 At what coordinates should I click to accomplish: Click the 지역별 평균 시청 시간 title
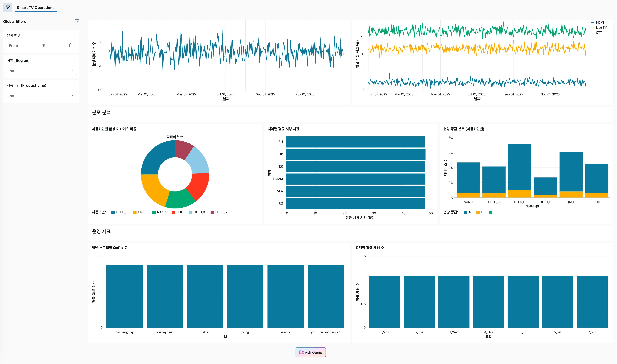[x=283, y=129]
